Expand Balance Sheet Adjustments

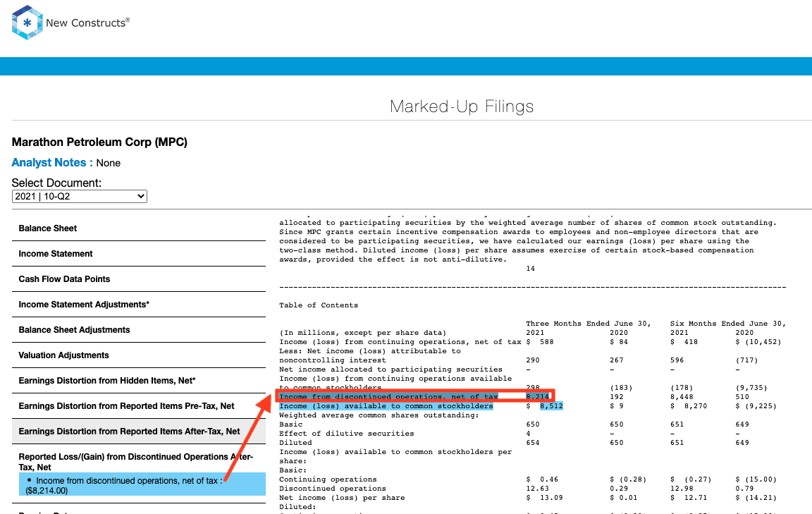point(139,330)
